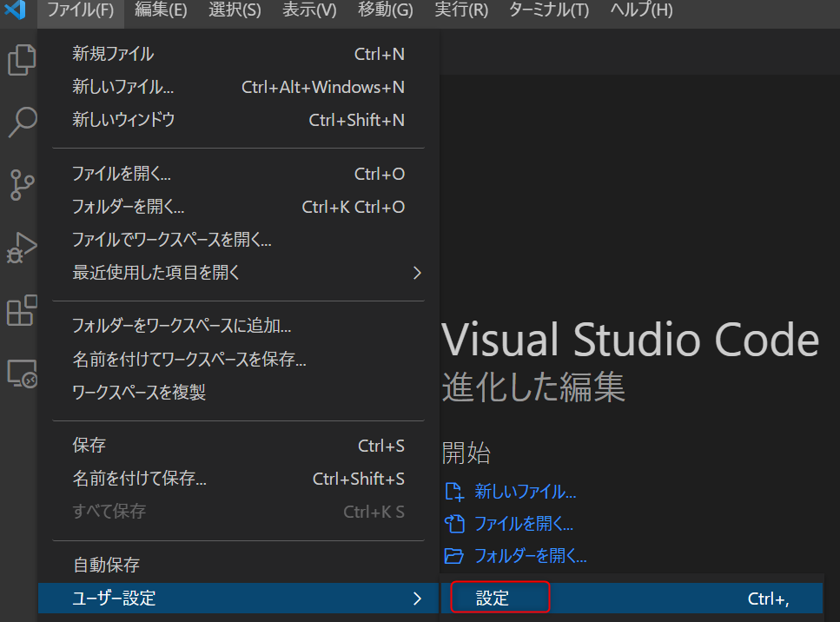Viewport: 840px width, 622px height.
Task: Click ファイルを開く... link under 開始
Action: click(x=524, y=524)
